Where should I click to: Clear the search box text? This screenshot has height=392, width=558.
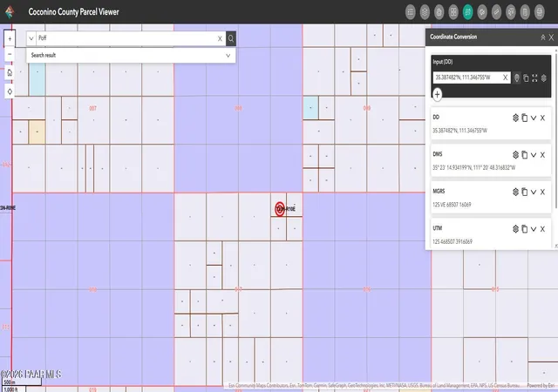(220, 38)
